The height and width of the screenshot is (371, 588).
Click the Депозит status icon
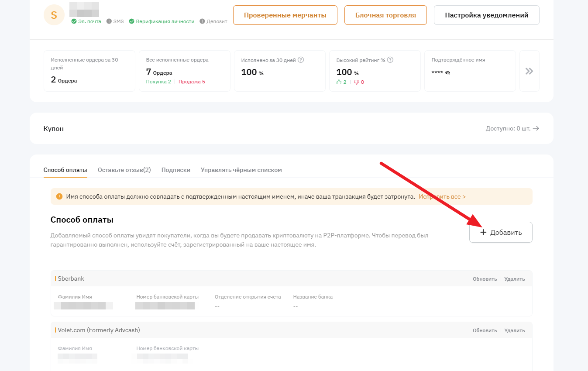(202, 21)
